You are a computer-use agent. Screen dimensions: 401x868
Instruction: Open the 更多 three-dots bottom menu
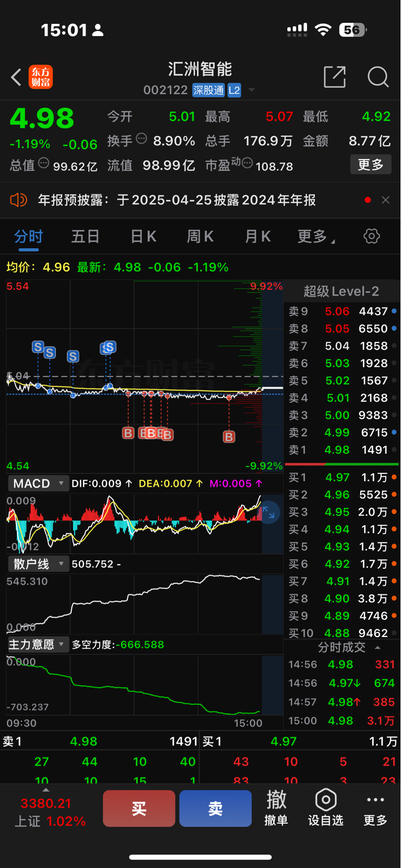click(375, 808)
